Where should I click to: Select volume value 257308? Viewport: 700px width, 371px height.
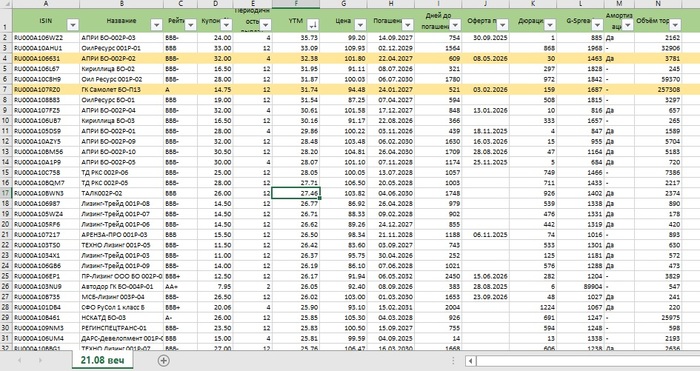pyautogui.click(x=658, y=90)
